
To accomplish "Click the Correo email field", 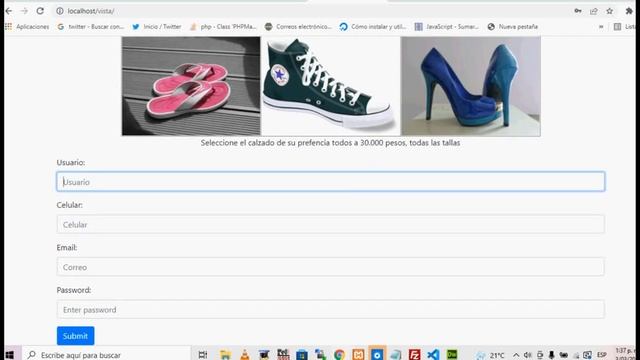I will (x=331, y=267).
